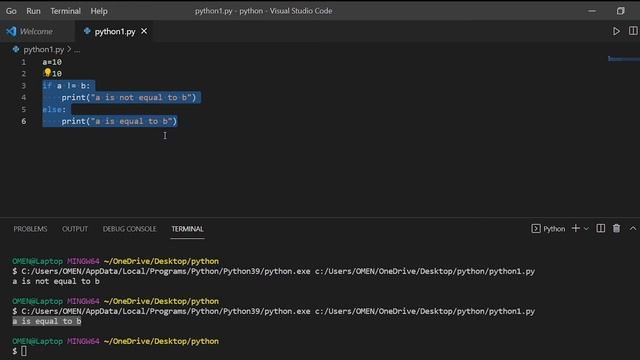Restore down the VS Code window
The height and width of the screenshot is (360, 640).
coord(620,11)
